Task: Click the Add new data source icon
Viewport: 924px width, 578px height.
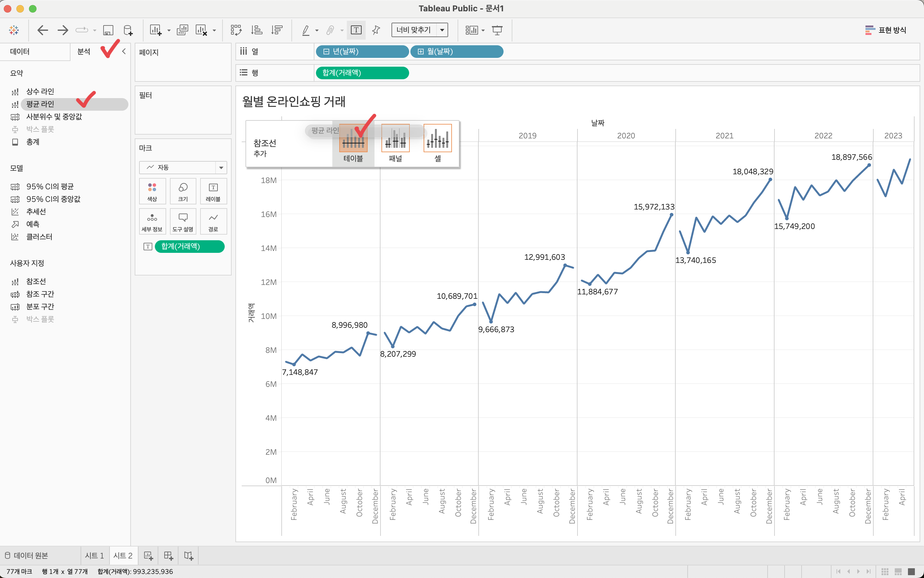Action: click(x=128, y=30)
